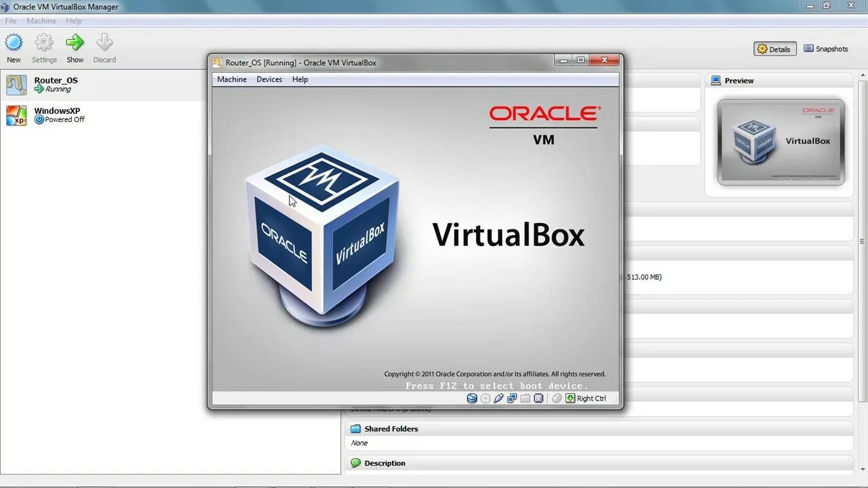
Task: Open the File menu in VirtualBox Manager
Action: pos(11,21)
